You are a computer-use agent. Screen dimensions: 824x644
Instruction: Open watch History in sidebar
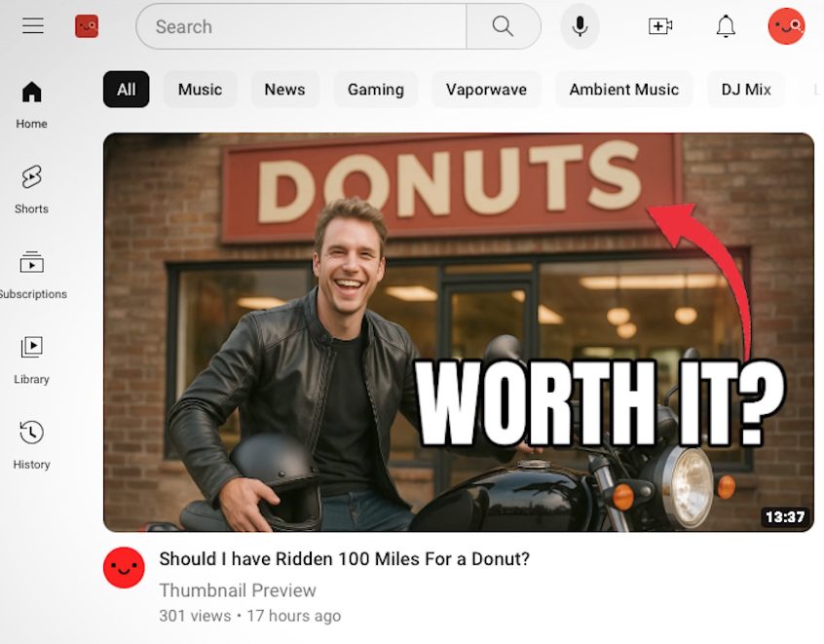(x=31, y=444)
